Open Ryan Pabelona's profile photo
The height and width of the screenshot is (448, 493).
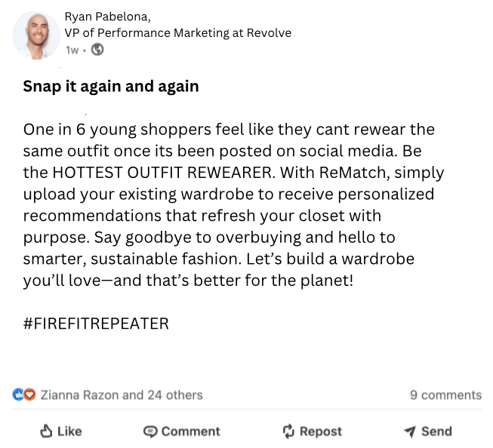[x=36, y=35]
